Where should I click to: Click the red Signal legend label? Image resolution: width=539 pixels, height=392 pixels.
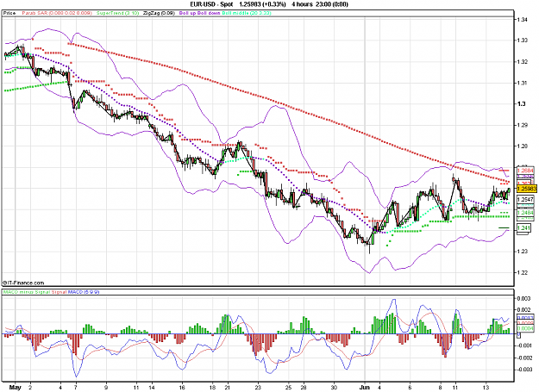coord(59,292)
